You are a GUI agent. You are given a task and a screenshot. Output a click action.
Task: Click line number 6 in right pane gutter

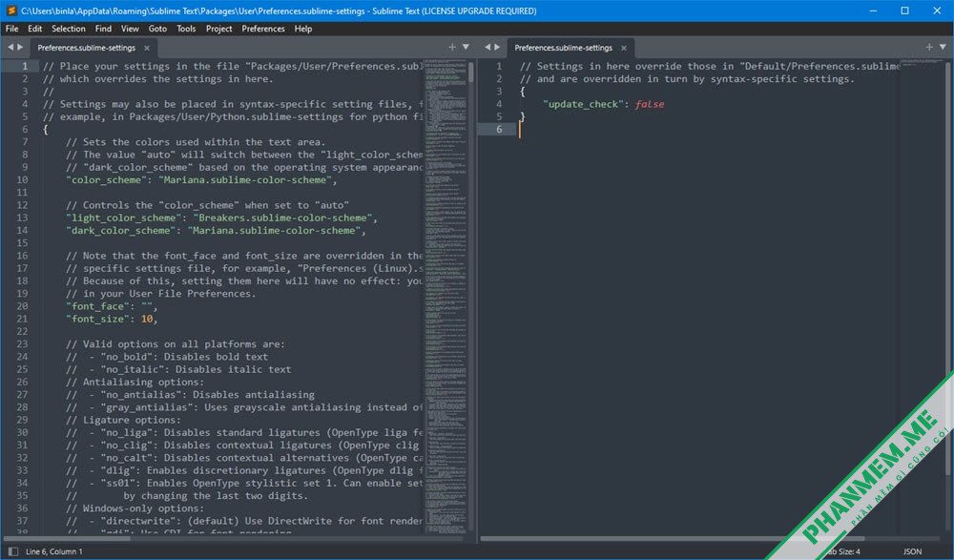point(499,130)
